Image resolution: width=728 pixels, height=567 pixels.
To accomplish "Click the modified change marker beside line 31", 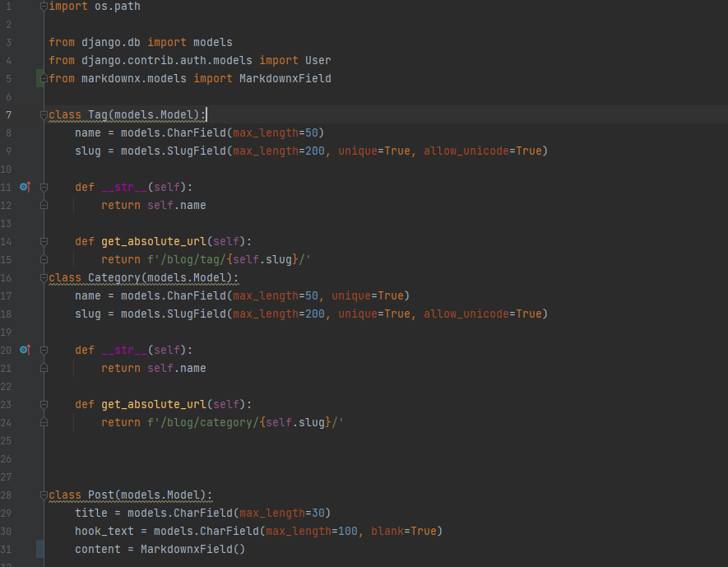I will (x=40, y=549).
